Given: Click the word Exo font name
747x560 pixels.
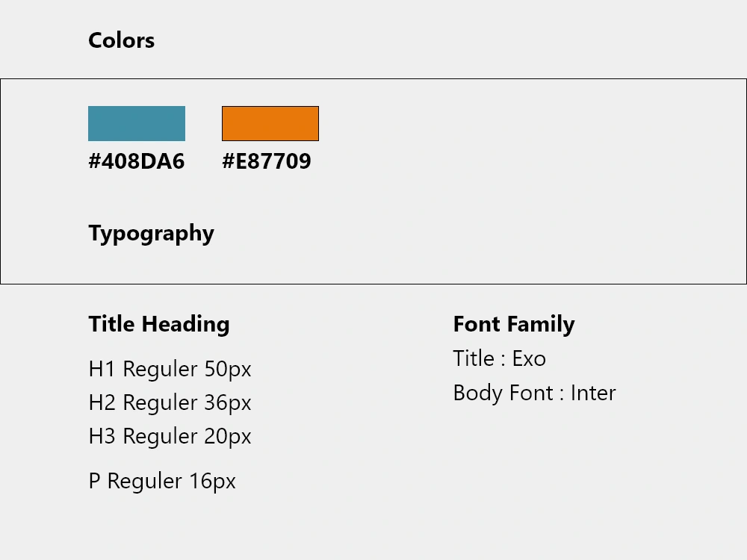Looking at the screenshot, I should pos(529,359).
